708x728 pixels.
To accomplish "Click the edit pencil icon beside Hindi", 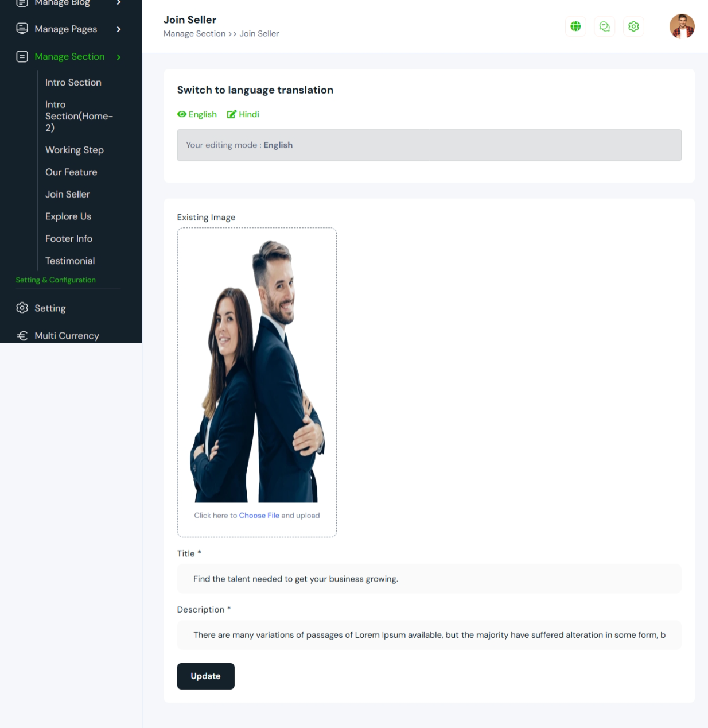I will 232,114.
